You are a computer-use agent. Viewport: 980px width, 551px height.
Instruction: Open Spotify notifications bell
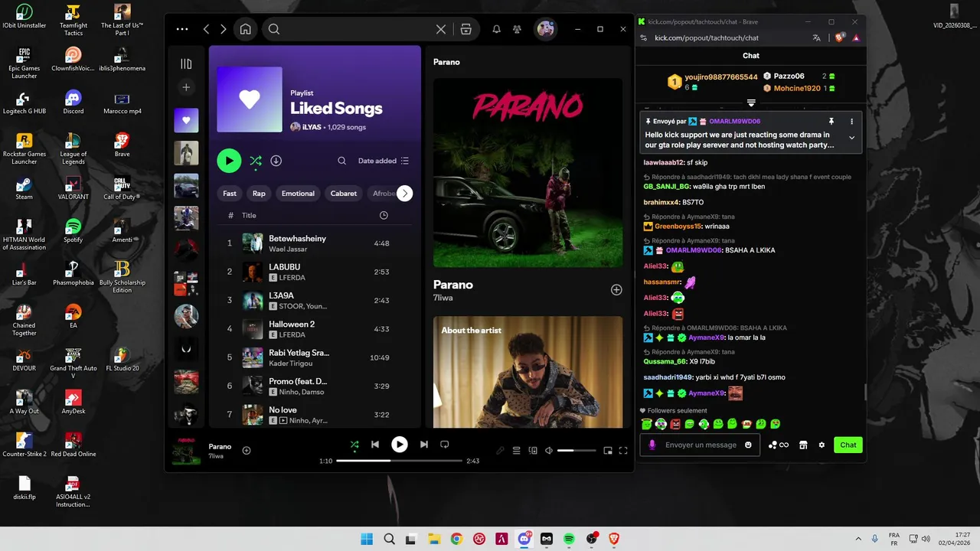(x=496, y=29)
